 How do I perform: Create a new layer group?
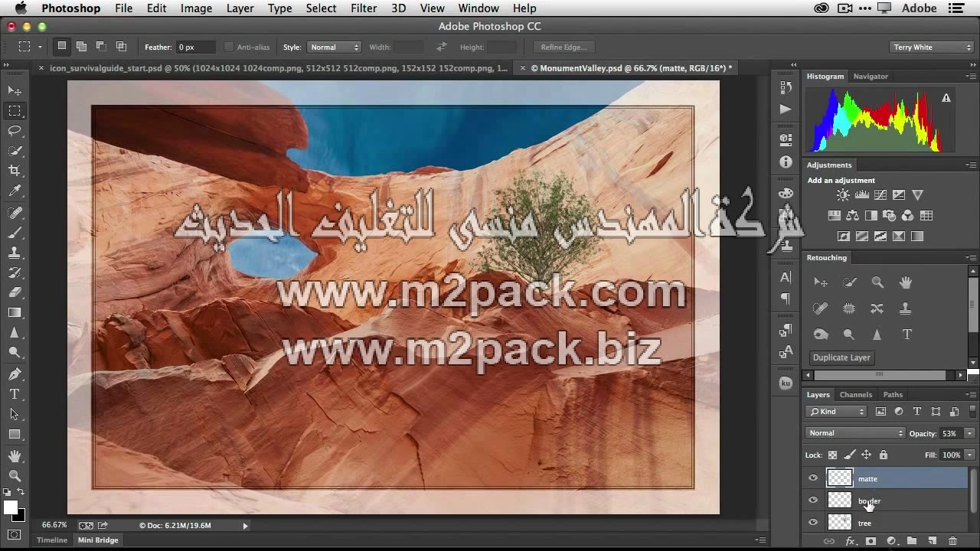tap(912, 541)
